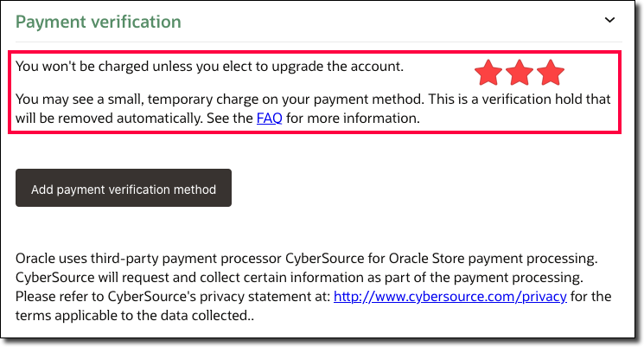
Task: Click the "You won't be charged" sentence
Action: 209,66
